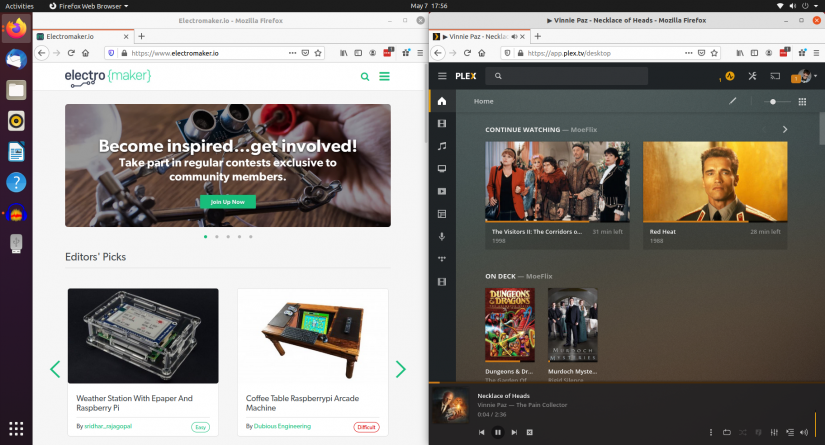This screenshot has height=445, width=825.
Task: Edit the Plex Home layout with pencil
Action: (x=732, y=101)
